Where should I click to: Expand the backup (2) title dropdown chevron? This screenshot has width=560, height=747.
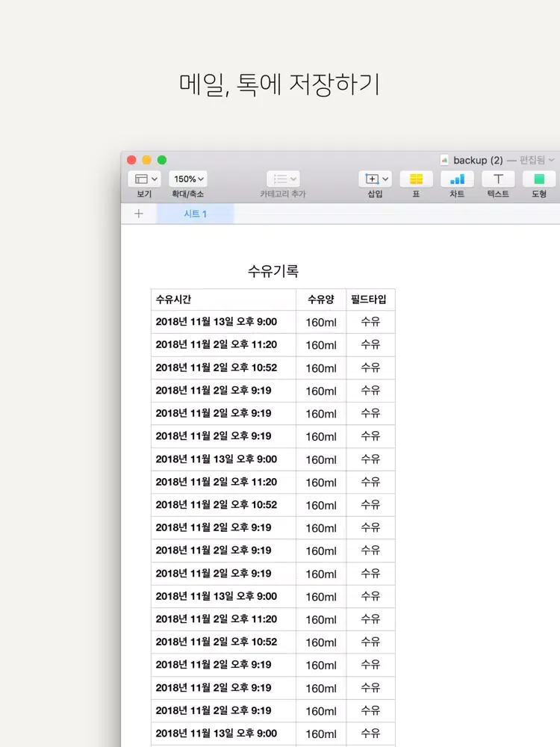[551, 160]
